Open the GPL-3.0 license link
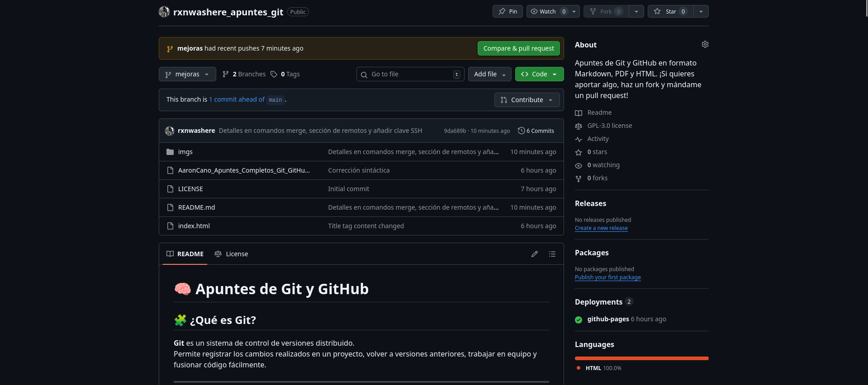 point(603,126)
